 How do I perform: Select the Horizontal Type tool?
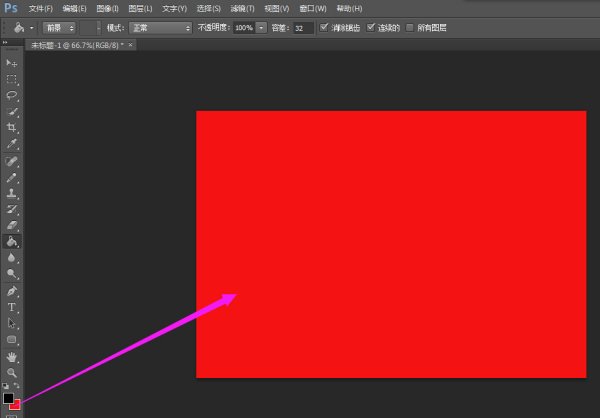(x=11, y=307)
